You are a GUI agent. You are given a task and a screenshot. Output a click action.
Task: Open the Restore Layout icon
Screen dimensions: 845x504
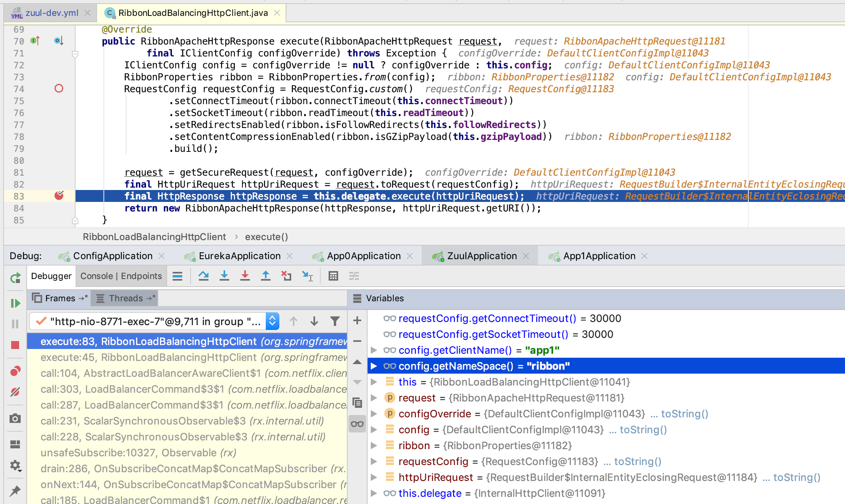pyautogui.click(x=15, y=444)
